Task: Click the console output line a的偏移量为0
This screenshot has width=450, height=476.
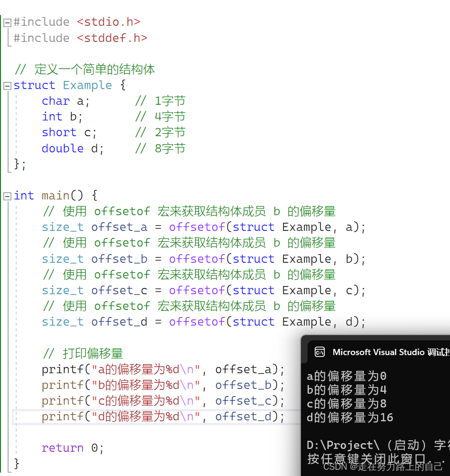Action: point(347,376)
